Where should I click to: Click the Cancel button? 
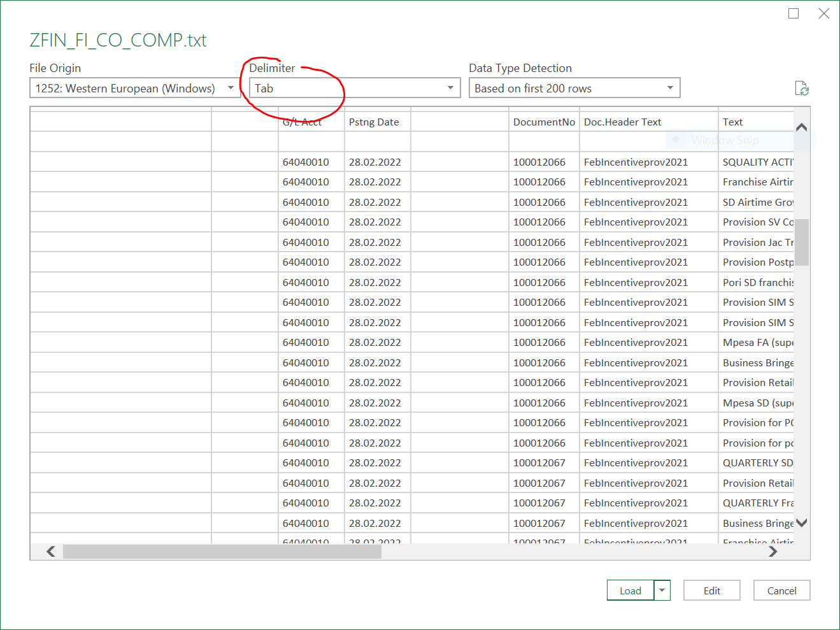(x=782, y=591)
